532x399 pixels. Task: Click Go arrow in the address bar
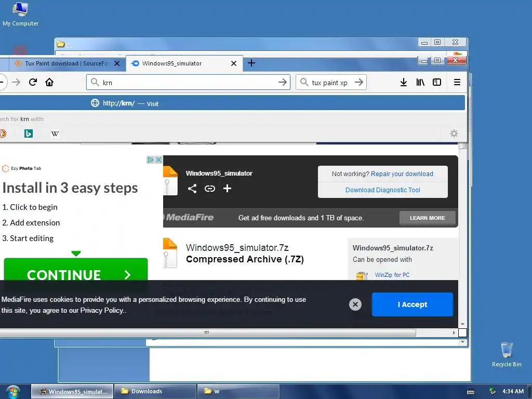pos(282,83)
